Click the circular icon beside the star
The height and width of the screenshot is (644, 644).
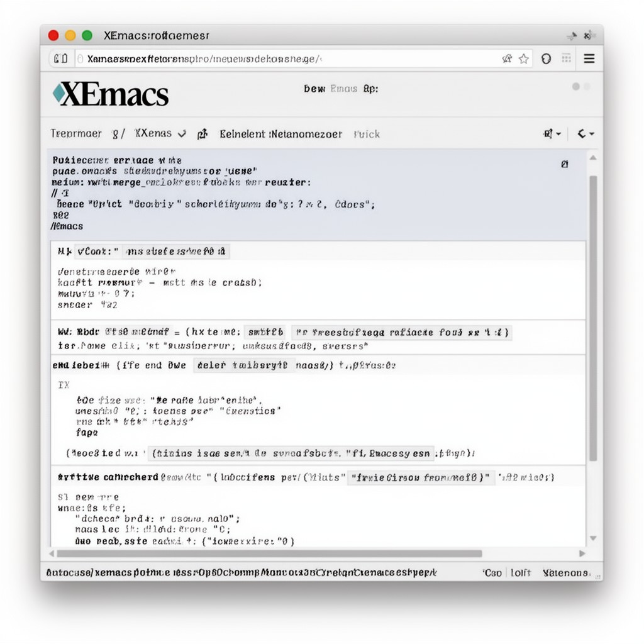click(546, 58)
